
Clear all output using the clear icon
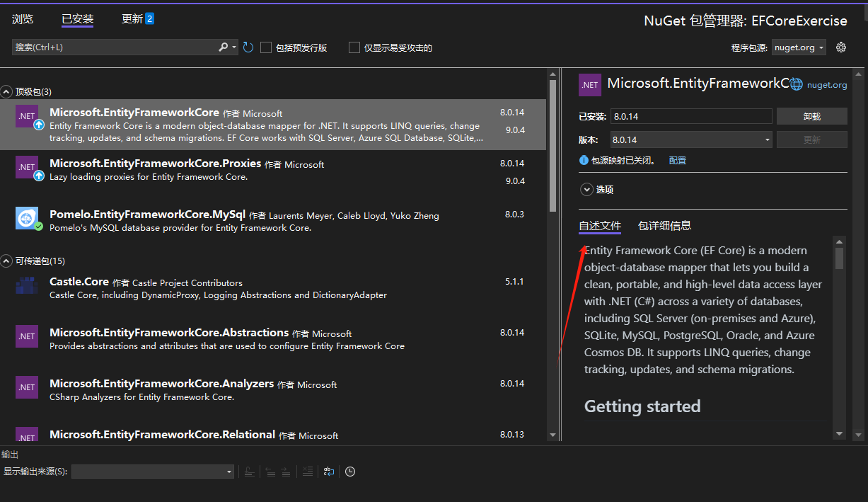point(307,472)
